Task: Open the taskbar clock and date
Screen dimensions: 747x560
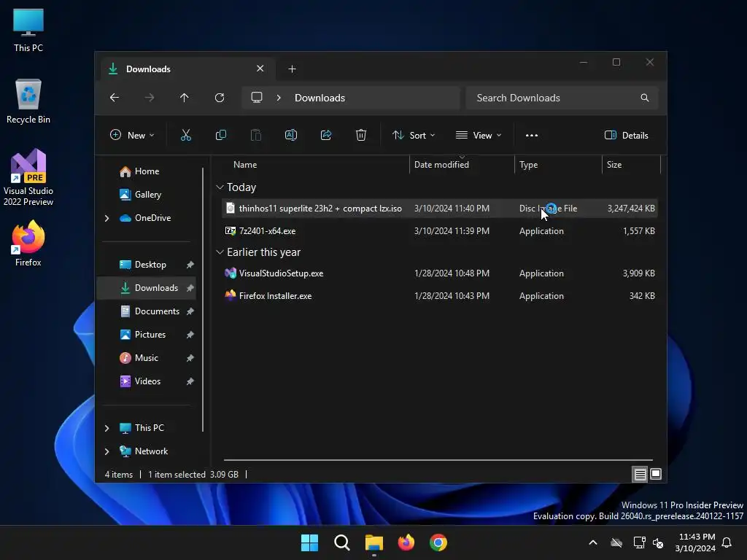Action: tap(695, 542)
